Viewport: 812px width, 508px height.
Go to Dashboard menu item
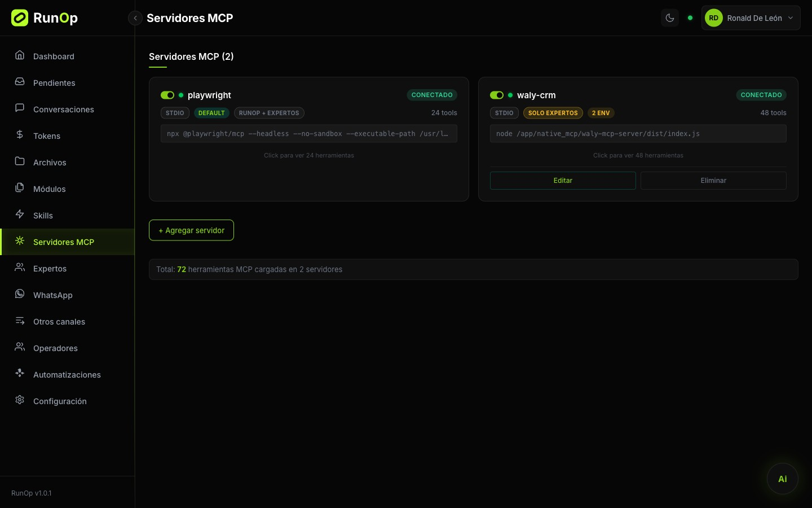coord(68,56)
